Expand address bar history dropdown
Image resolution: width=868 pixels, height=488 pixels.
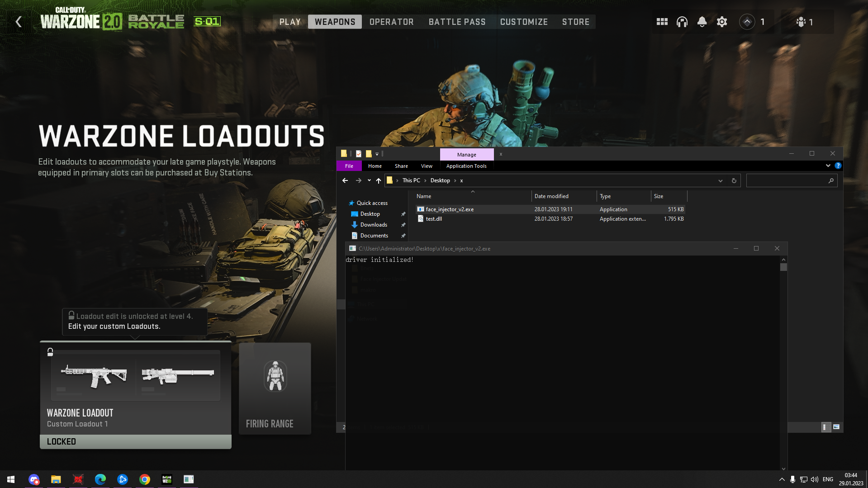coord(721,181)
